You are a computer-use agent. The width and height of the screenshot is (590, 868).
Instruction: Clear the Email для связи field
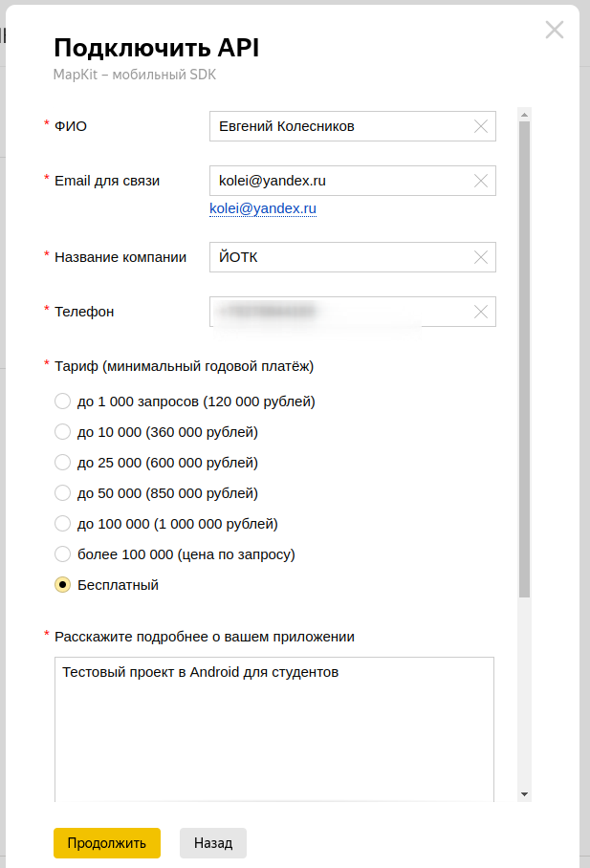pyautogui.click(x=481, y=181)
